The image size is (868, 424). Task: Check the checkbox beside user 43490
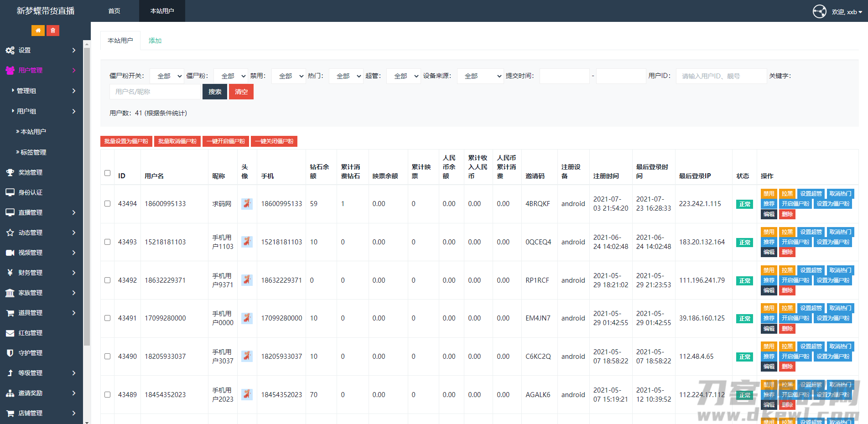point(107,357)
